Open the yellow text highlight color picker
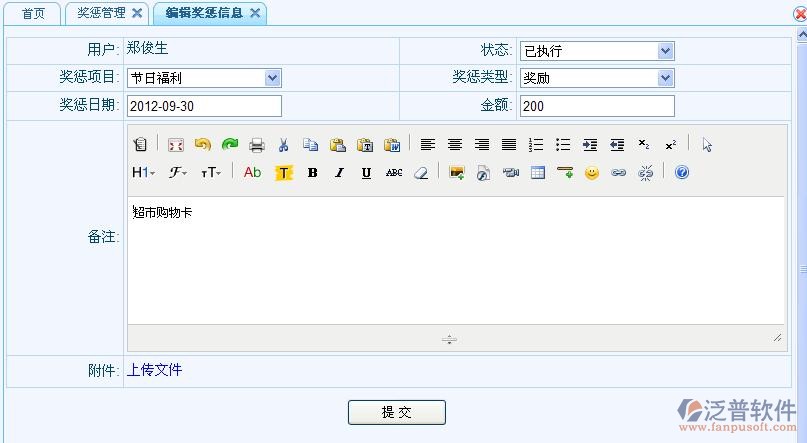The height and width of the screenshot is (443, 807). click(x=284, y=173)
